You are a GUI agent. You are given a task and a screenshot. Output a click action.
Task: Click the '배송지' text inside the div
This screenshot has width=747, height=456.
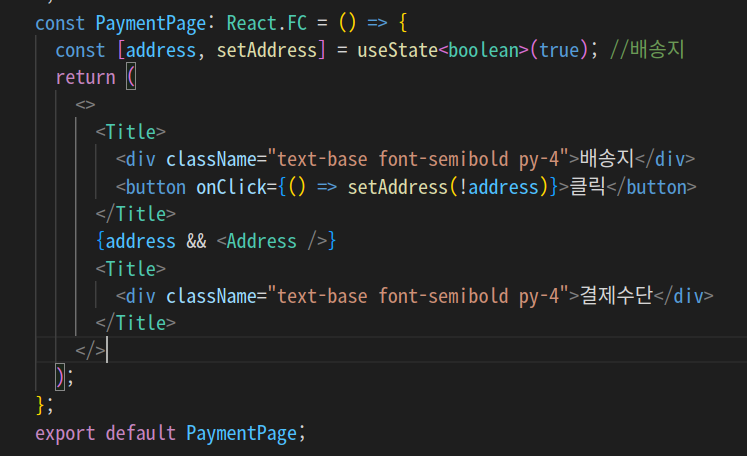(x=606, y=159)
